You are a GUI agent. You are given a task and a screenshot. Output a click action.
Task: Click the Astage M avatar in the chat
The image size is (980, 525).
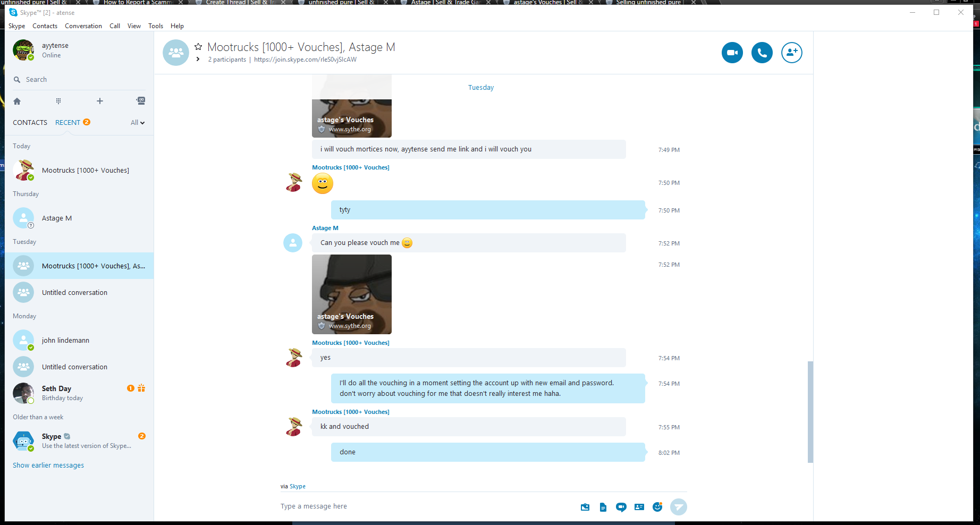click(293, 243)
